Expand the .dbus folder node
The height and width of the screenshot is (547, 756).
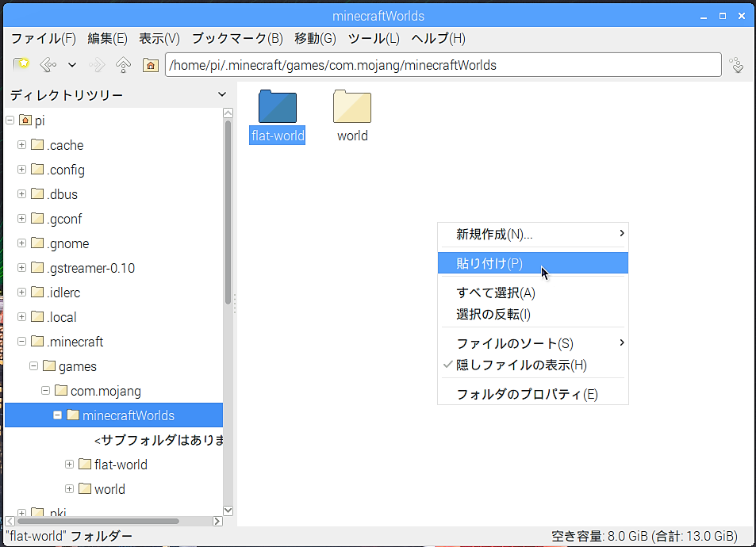(x=21, y=193)
